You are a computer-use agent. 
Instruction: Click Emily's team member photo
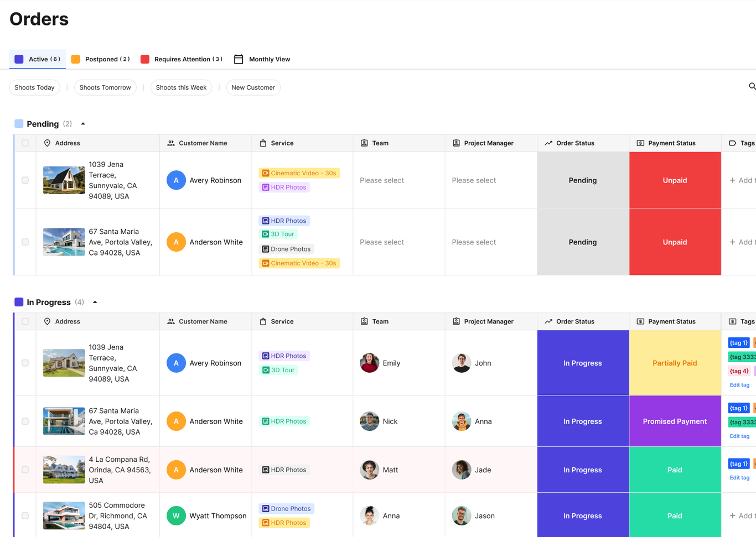point(369,363)
